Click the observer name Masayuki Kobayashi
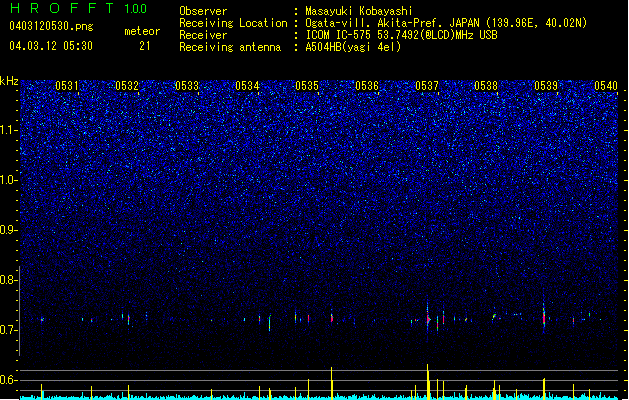This screenshot has width=629, height=400. pyautogui.click(x=359, y=11)
